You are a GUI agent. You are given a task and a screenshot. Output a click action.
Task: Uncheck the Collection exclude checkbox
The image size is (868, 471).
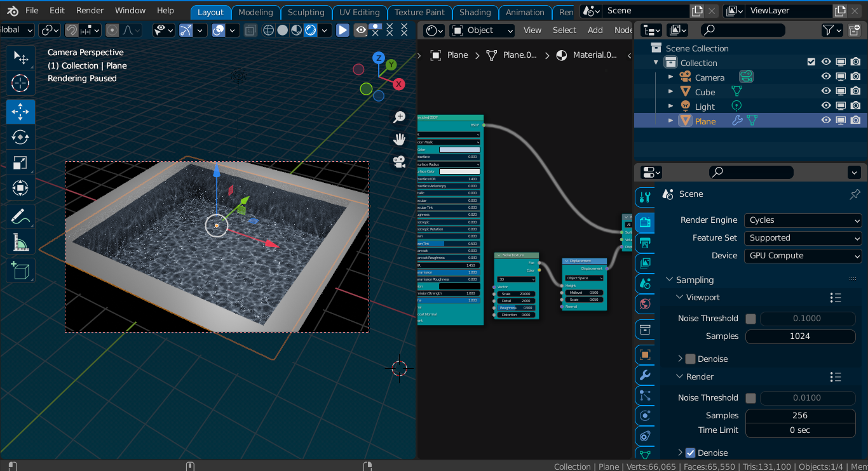(811, 62)
